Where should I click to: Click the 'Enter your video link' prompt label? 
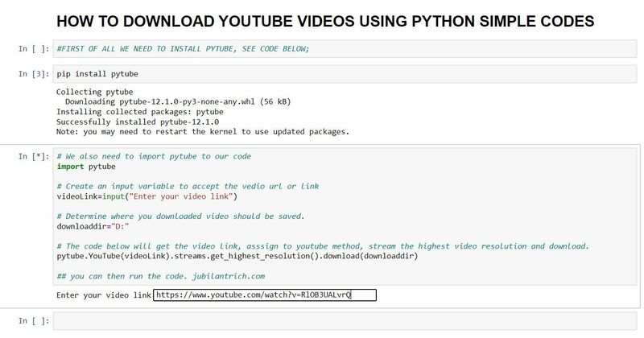(x=104, y=295)
